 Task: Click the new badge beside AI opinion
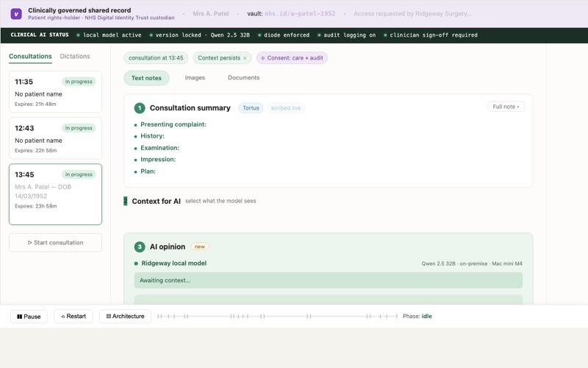200,247
